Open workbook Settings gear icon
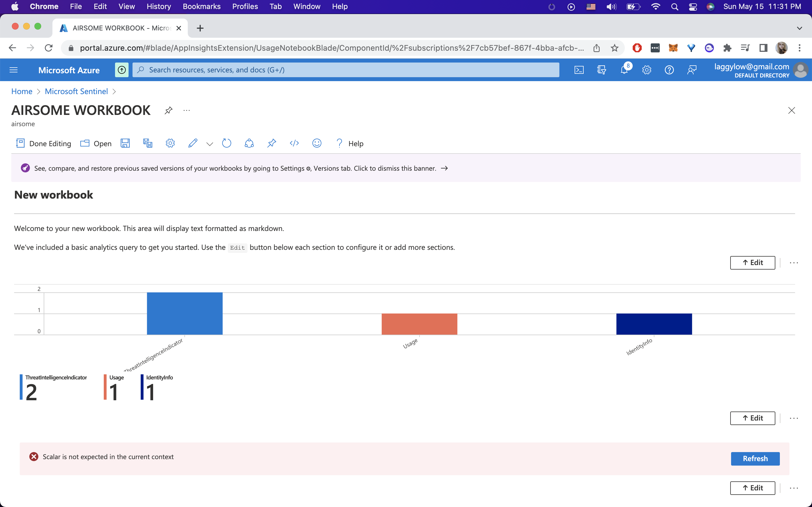 point(170,144)
